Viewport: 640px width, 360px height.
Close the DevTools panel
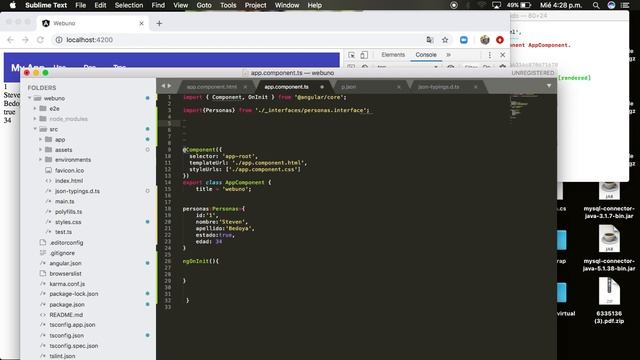pos(503,55)
